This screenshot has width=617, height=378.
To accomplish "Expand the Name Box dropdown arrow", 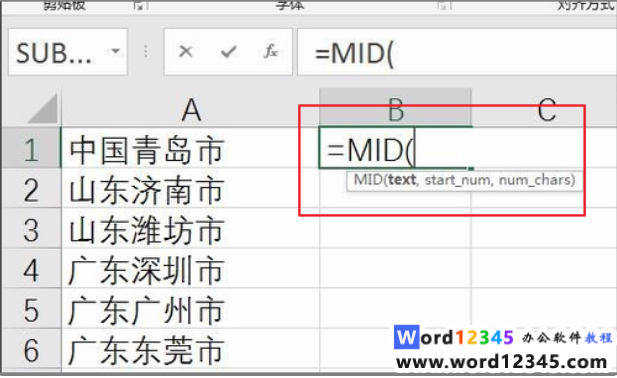I will [x=116, y=51].
